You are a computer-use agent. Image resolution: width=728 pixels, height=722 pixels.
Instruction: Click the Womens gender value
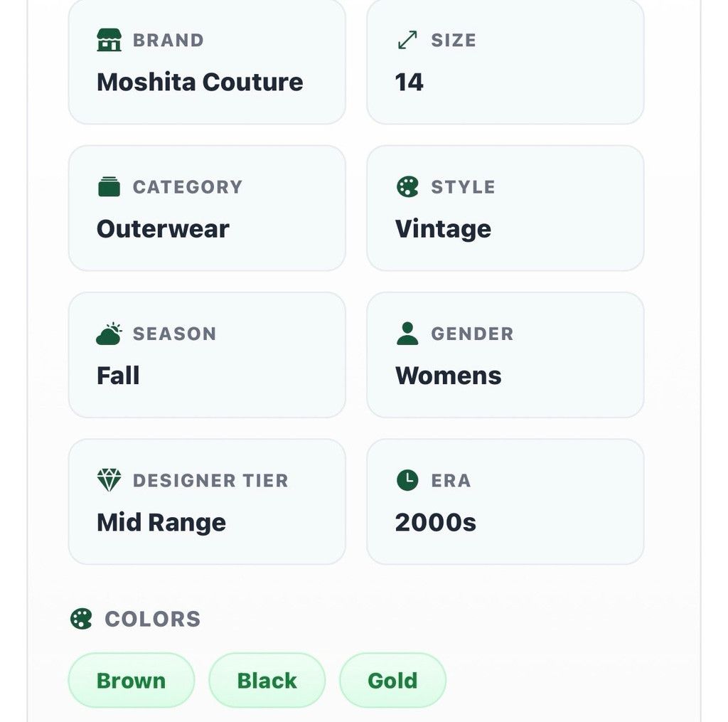448,376
